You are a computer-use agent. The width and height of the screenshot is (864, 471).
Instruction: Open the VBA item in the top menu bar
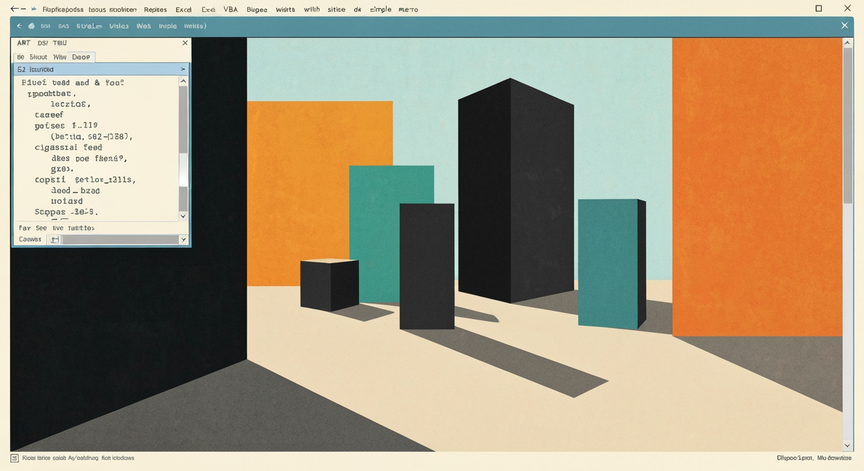231,9
